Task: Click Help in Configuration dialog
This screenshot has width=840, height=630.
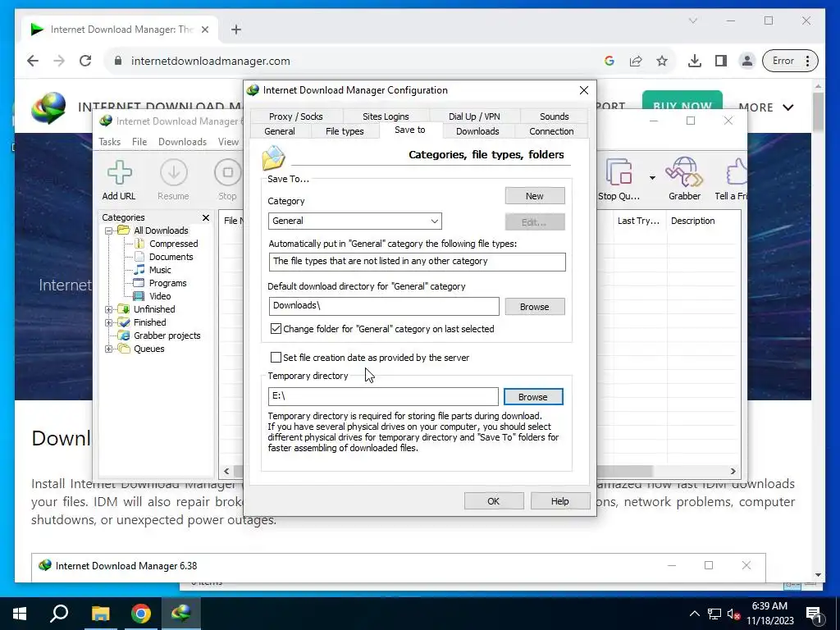Action: click(559, 501)
